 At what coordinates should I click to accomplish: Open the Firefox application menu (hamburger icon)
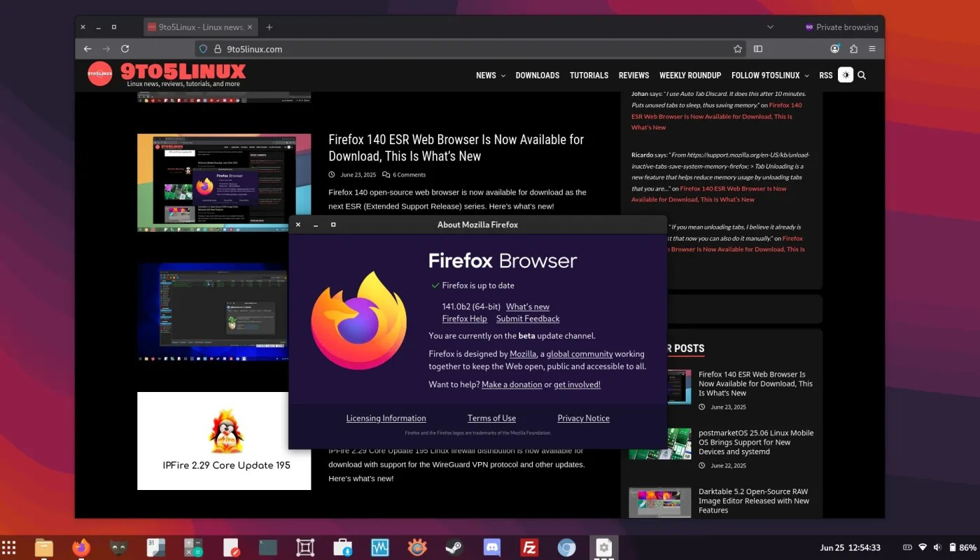pos(872,49)
